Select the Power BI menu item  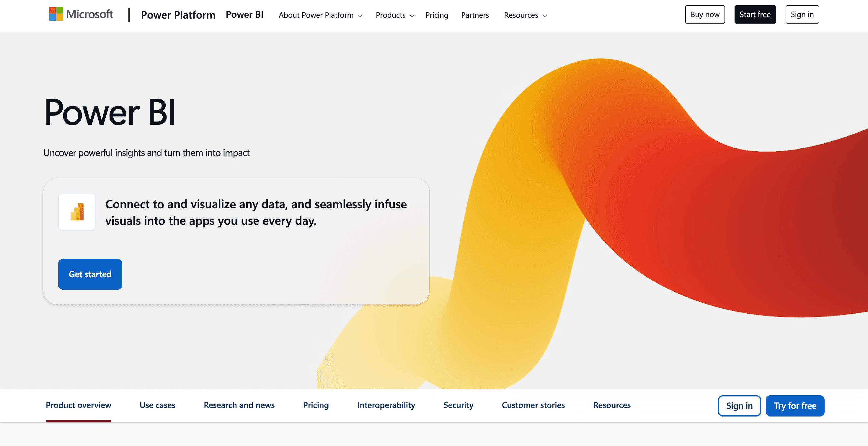point(245,14)
